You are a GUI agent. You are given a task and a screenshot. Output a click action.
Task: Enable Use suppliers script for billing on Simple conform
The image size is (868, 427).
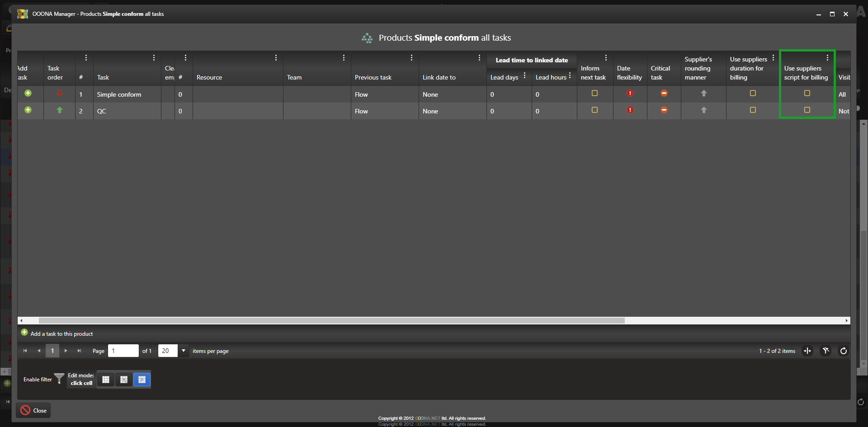click(807, 94)
